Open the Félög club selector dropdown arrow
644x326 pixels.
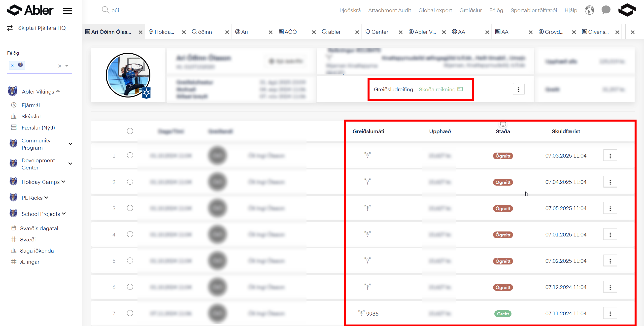pyautogui.click(x=67, y=66)
